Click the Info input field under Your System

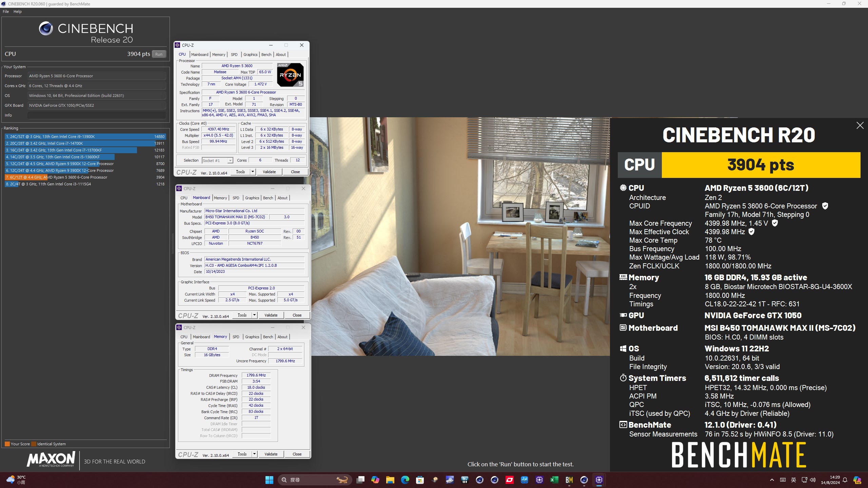click(x=97, y=115)
